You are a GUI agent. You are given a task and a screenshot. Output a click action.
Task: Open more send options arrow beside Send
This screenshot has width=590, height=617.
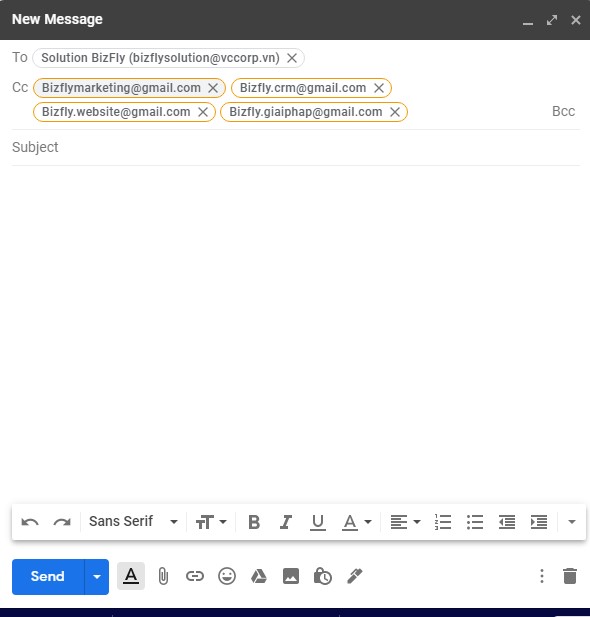tap(97, 577)
